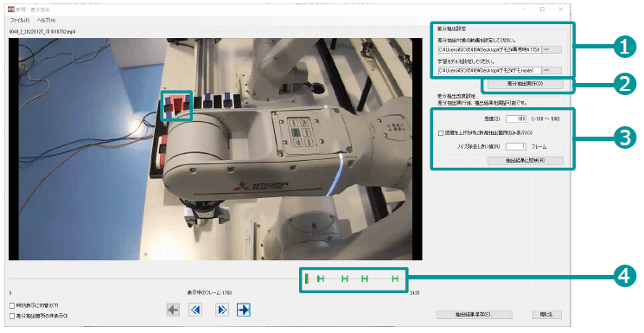Screen dimensions: 644x333
Task: Open the ヘルプ(H) menu
Action: 46,20
